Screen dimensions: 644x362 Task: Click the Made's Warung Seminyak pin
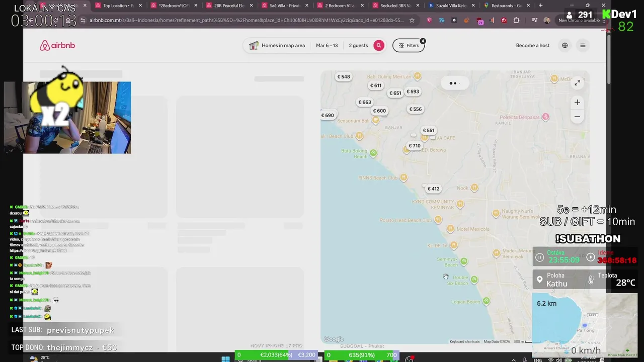497,253
